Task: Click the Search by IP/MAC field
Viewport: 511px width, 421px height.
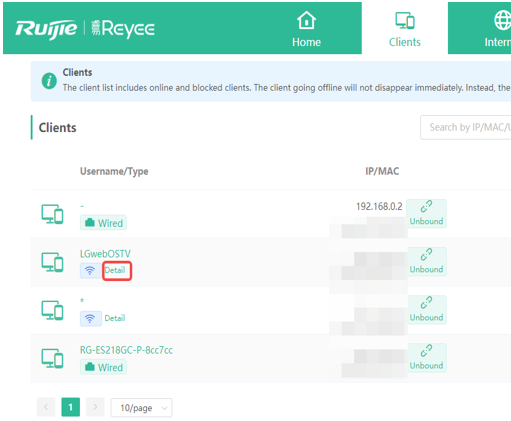Action: pos(466,127)
